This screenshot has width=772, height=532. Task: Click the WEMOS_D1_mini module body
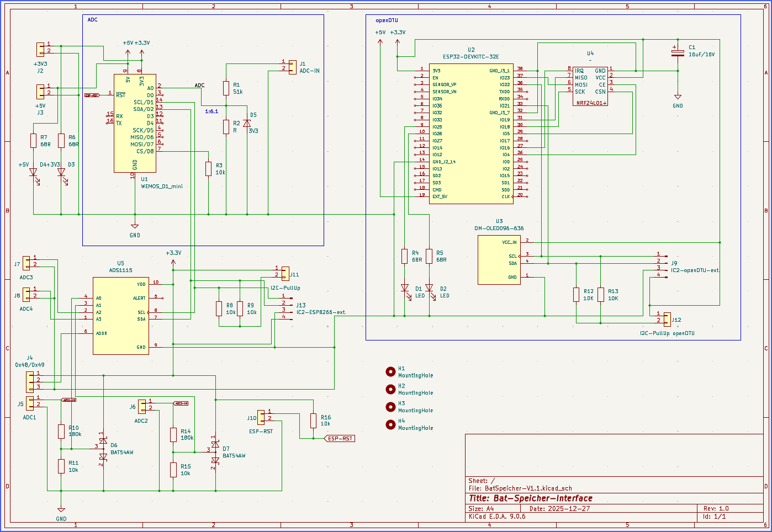click(135, 123)
